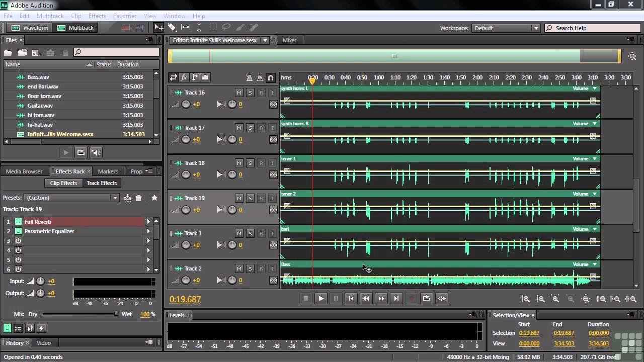This screenshot has height=362, width=644.
Task: Select the Move tool in the toolbar
Action: [x=158, y=28]
